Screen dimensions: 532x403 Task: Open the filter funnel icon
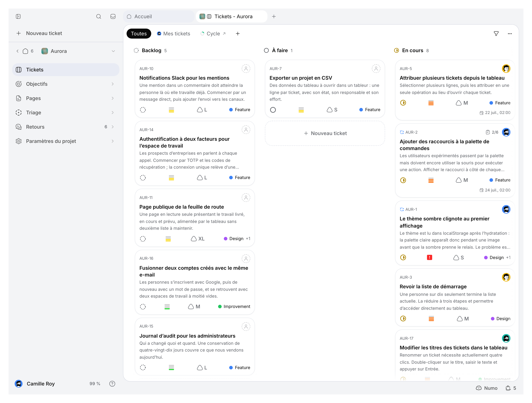496,34
